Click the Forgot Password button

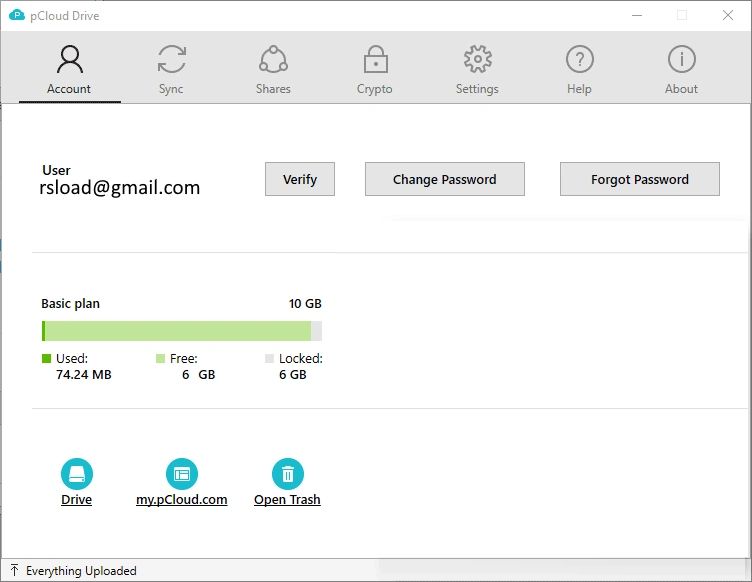(640, 179)
